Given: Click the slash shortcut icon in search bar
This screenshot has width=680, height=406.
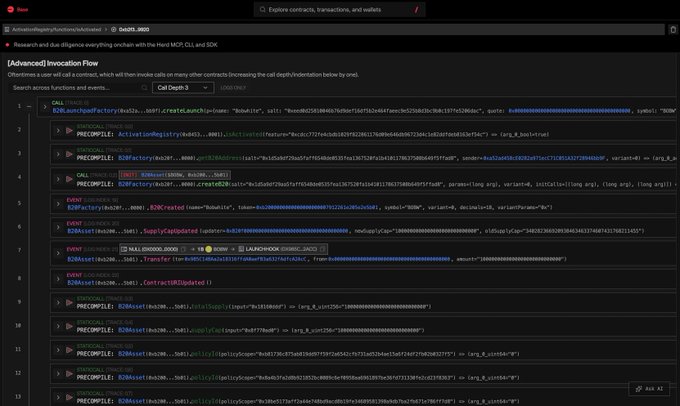Looking at the screenshot, I should 416,10.
